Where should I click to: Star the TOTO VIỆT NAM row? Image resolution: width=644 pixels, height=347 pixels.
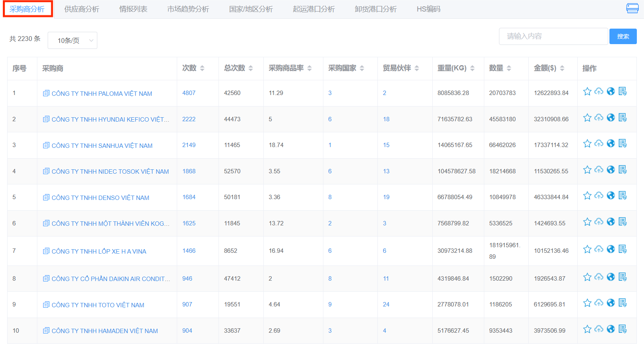click(x=587, y=303)
